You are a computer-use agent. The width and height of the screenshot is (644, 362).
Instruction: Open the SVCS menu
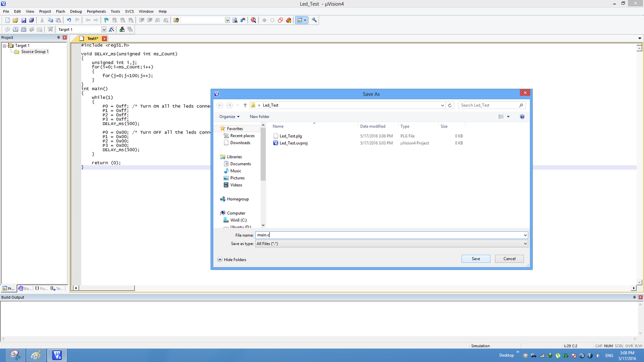click(129, 11)
